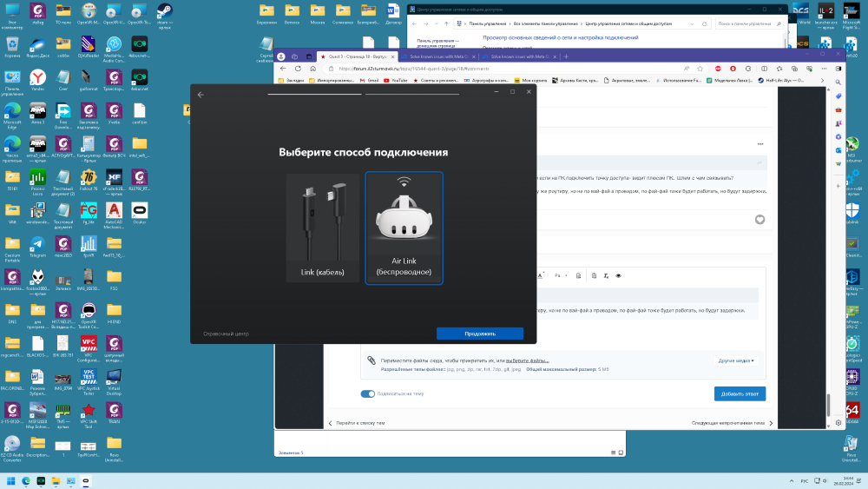Expand the Control Panel address dropdown
The height and width of the screenshot is (489, 868).
pos(692,23)
